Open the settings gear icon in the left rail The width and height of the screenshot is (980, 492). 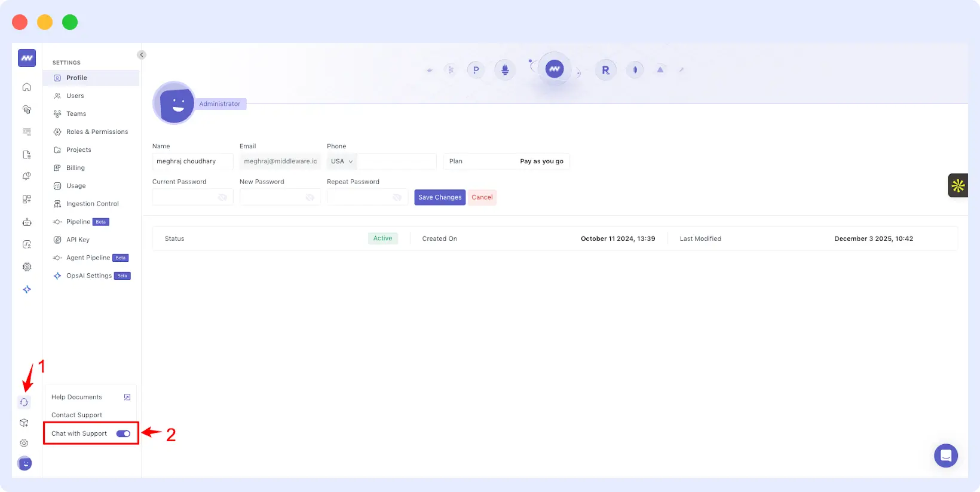(24, 443)
